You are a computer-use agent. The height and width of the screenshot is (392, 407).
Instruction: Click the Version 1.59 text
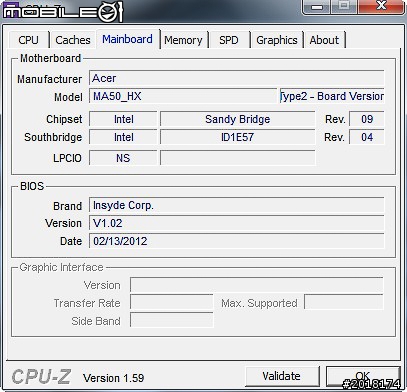[114, 378]
